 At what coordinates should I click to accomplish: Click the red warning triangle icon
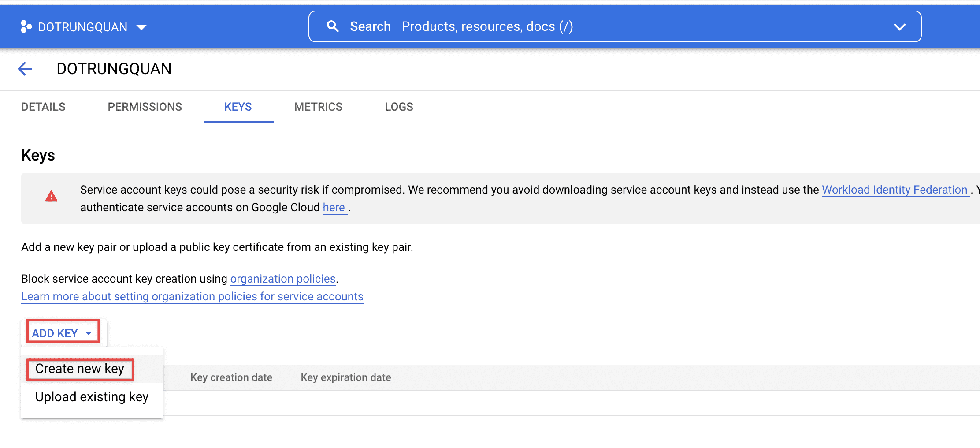pyautogui.click(x=51, y=197)
